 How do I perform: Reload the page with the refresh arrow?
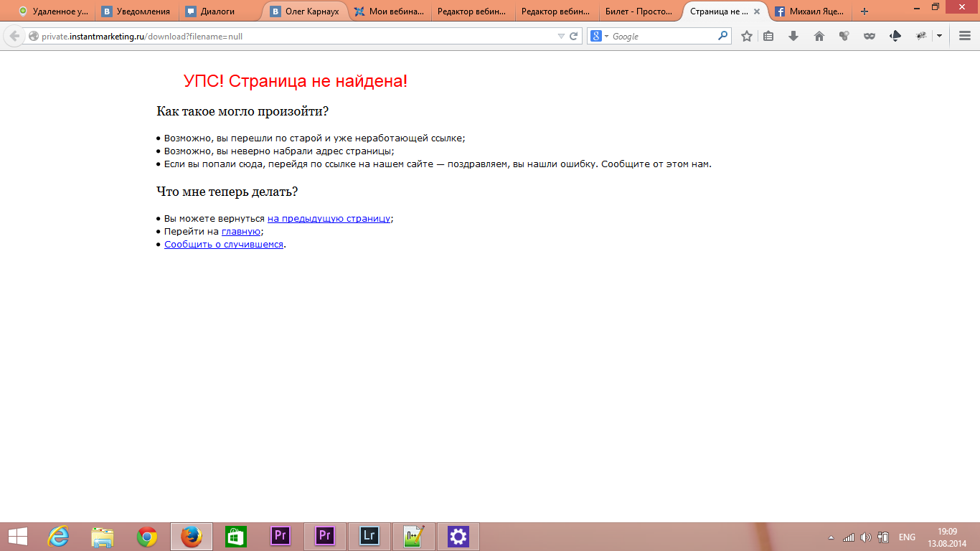[x=574, y=36]
